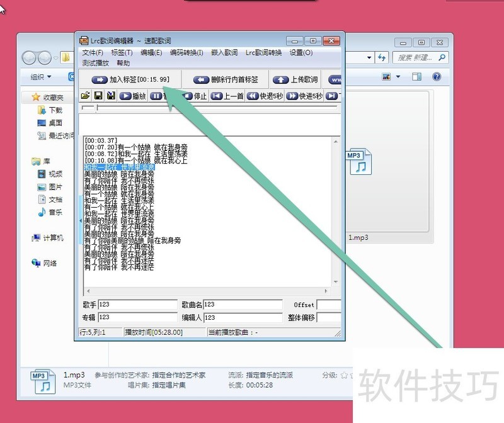The width and height of the screenshot is (504, 423).
Task: Click first rating star in details pane
Action: click(344, 375)
